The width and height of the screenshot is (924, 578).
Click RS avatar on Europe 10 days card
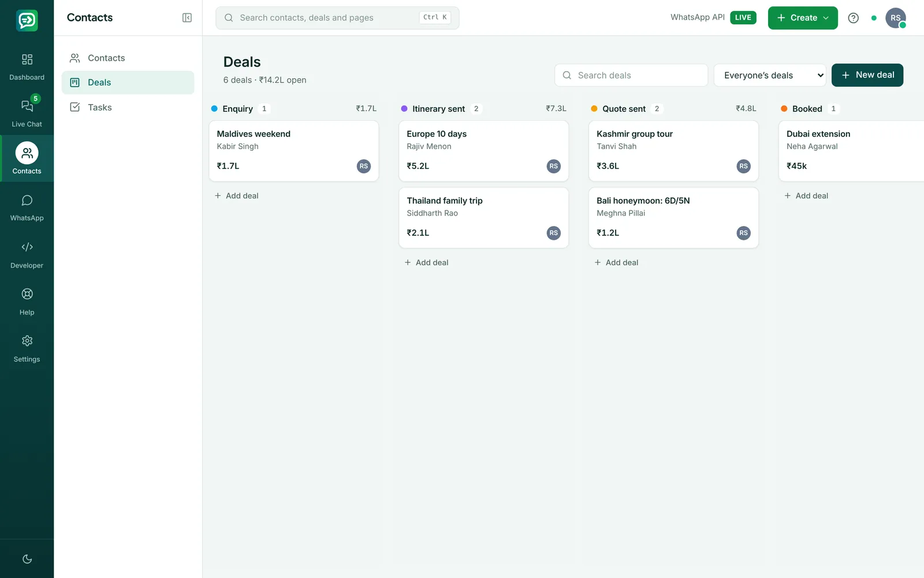click(x=553, y=166)
